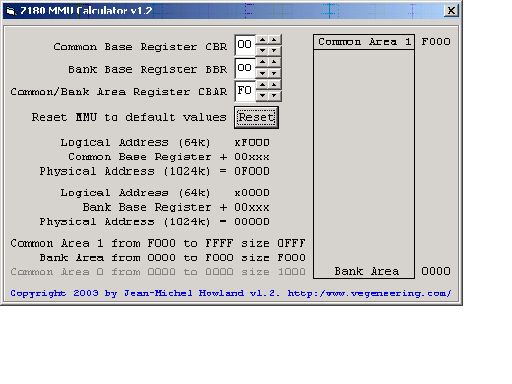
Task: Click the Physical Address line showing 00000
Action: (154, 222)
